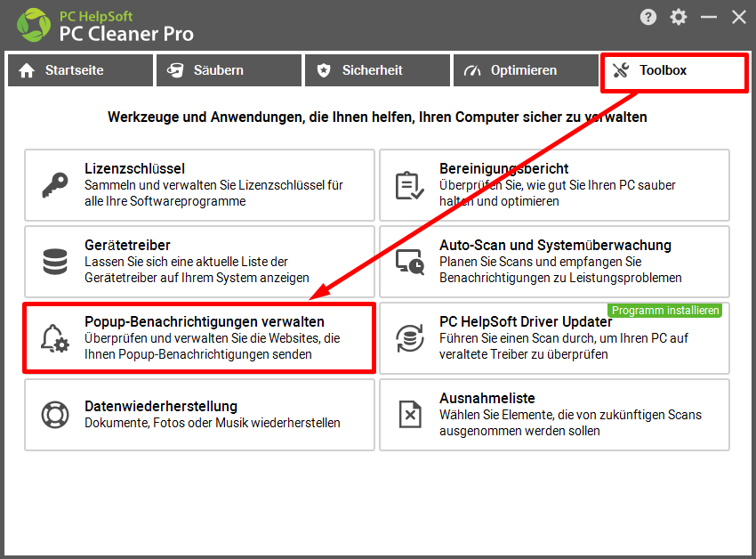Image resolution: width=756 pixels, height=559 pixels.
Task: Open Auto-Scan und Systemüberwachung
Action: pos(554,262)
